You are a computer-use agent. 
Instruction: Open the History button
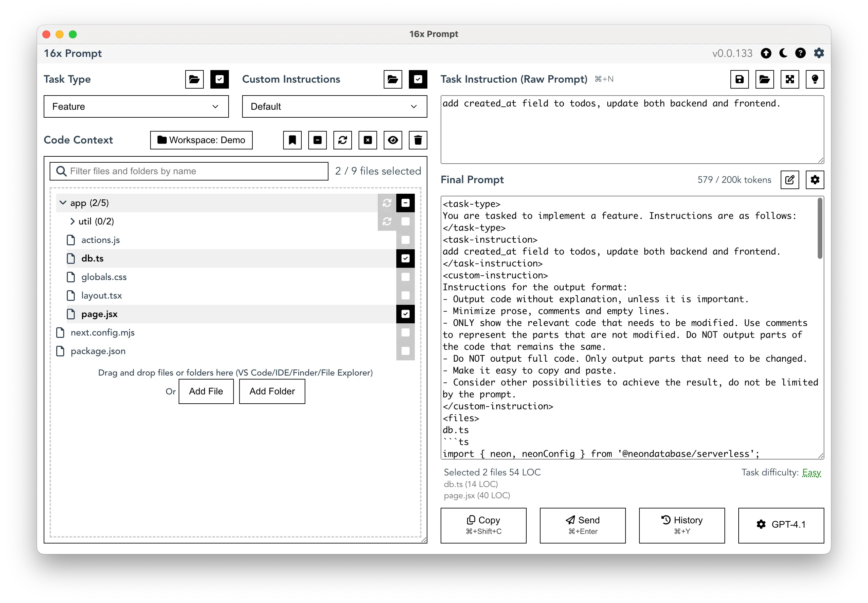pyautogui.click(x=682, y=526)
